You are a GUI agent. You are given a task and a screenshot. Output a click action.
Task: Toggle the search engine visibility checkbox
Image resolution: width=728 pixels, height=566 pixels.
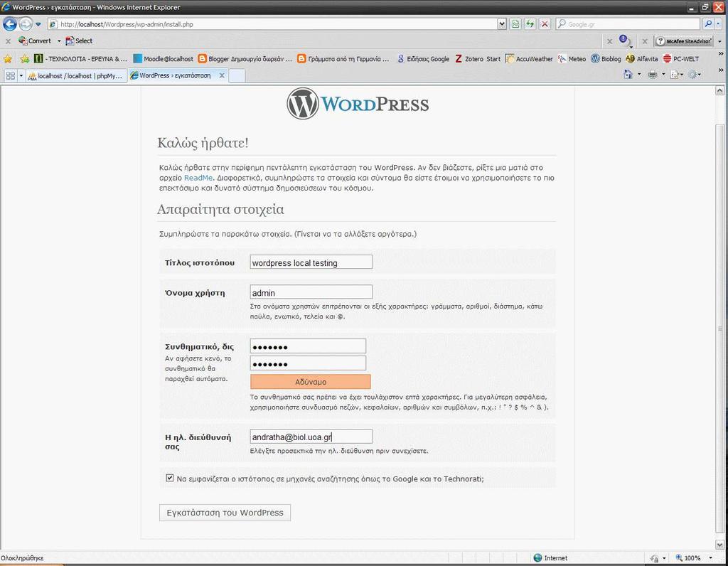point(169,478)
